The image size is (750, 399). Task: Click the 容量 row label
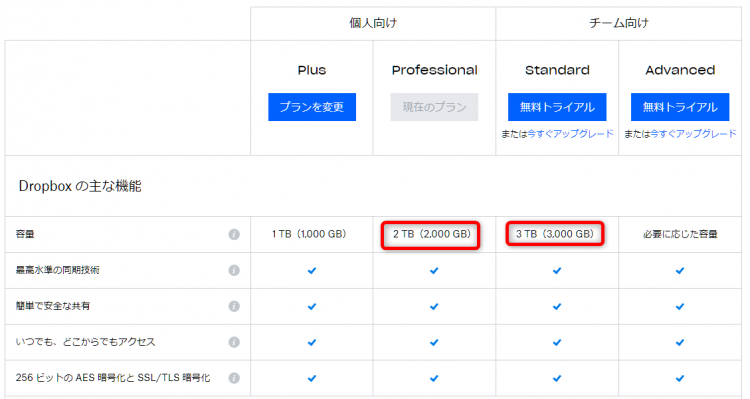[x=25, y=234]
